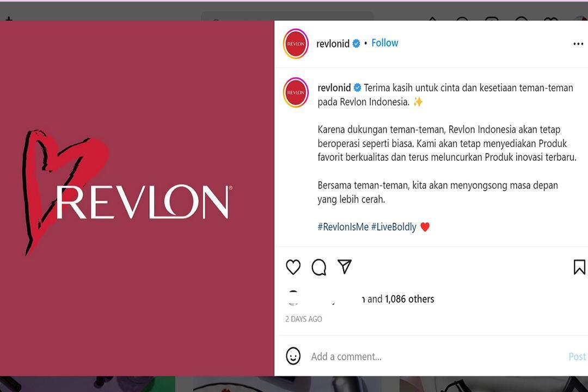
Task: Like the post with the heart icon
Action: pos(293,267)
